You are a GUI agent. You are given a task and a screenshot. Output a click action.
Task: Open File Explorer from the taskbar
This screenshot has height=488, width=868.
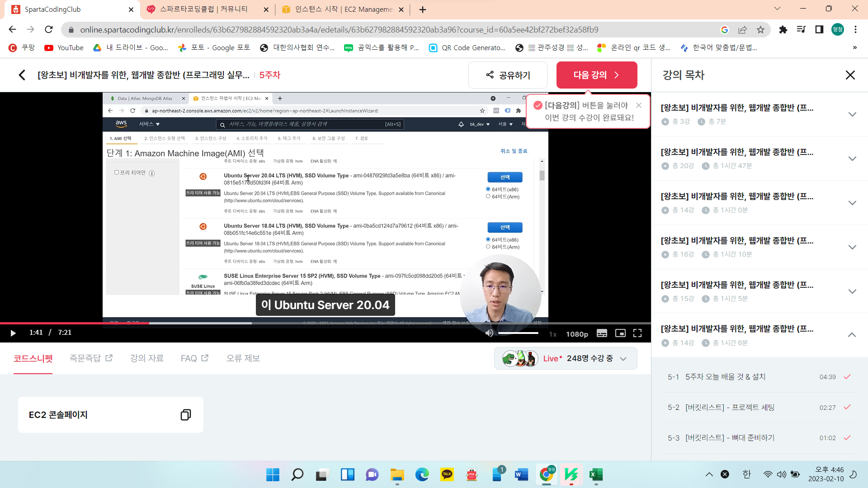coord(397,474)
